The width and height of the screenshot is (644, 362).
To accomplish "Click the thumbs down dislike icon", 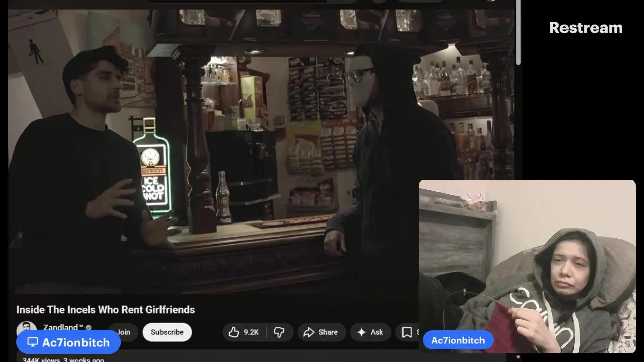I will pos(279,332).
